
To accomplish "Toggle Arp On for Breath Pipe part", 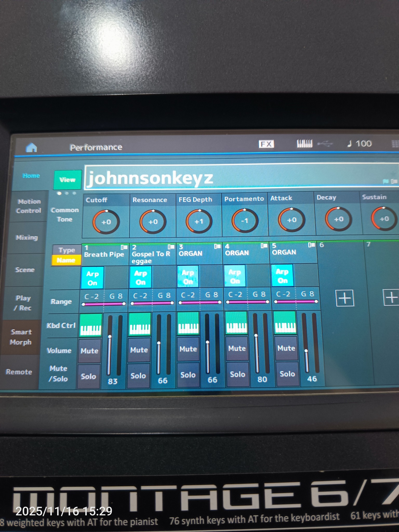I will (92, 278).
